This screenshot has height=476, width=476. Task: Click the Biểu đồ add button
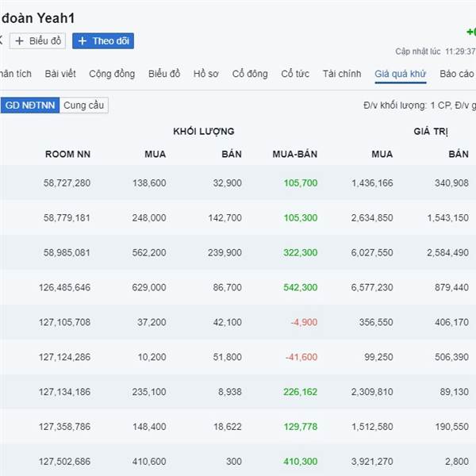click(37, 40)
